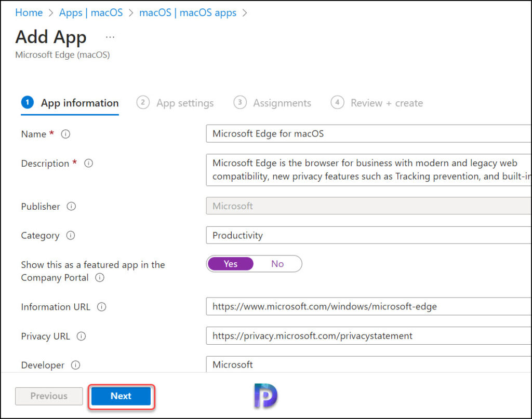Click the Developer info icon

[x=76, y=365]
